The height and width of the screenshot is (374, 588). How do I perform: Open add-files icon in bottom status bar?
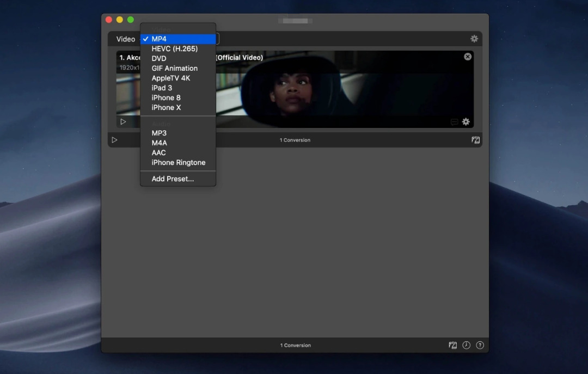(452, 345)
